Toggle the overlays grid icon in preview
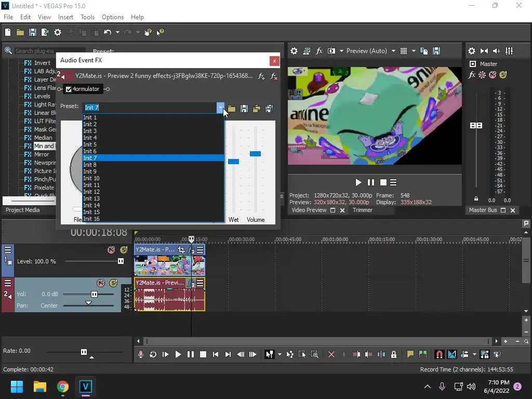The image size is (532, 399). click(403, 51)
